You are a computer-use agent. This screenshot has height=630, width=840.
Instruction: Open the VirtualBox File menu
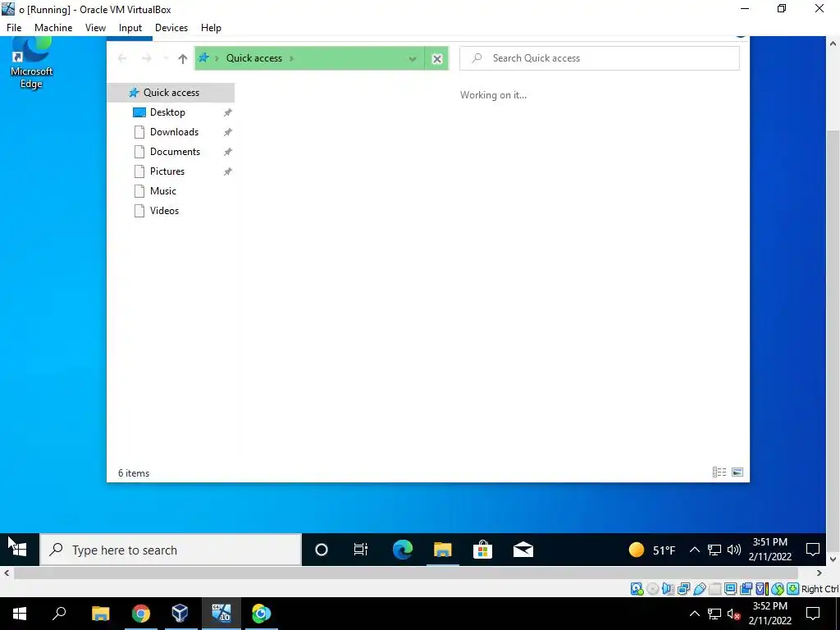pos(14,28)
